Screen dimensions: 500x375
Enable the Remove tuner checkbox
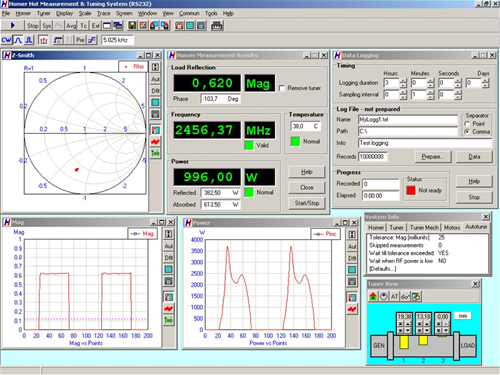pos(282,88)
